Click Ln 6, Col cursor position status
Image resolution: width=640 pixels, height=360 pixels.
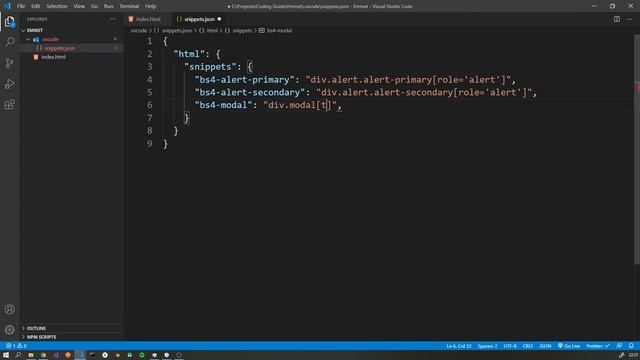(459, 346)
